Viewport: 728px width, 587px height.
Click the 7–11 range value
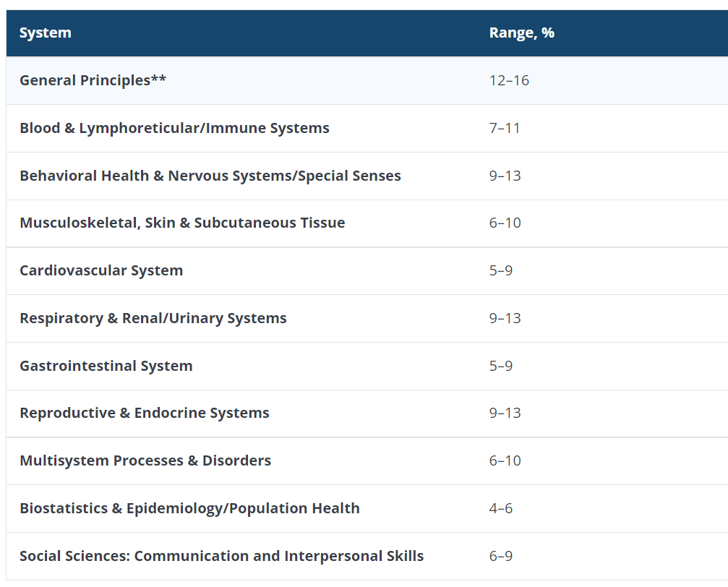[x=505, y=128]
